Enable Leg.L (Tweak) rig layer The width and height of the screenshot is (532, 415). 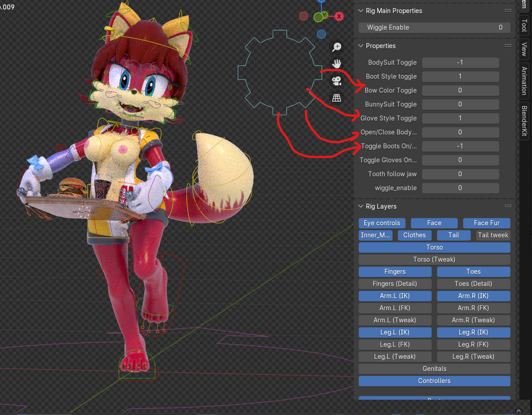(395, 357)
